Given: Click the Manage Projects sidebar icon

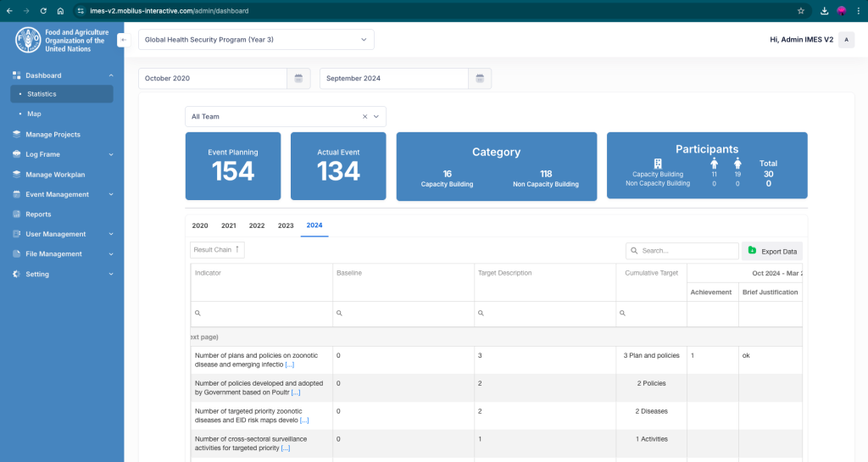Looking at the screenshot, I should 17,134.
